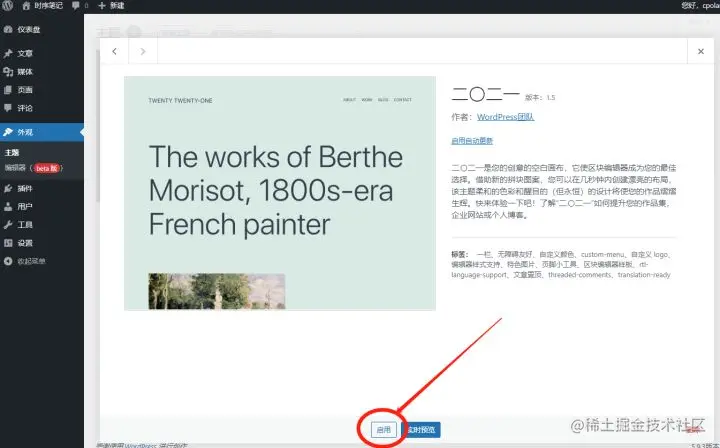Open the Settings (设置) menu
720x448 pixels.
41,243
